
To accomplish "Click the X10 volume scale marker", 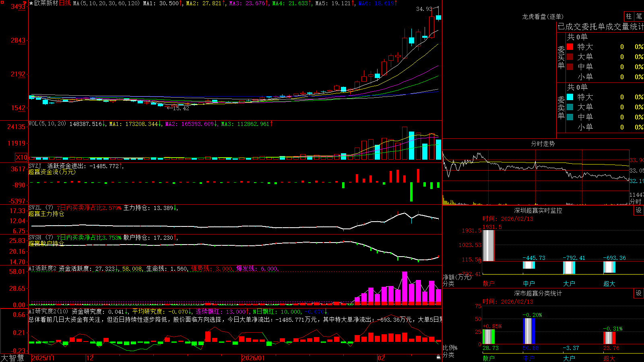I will coord(21,157).
